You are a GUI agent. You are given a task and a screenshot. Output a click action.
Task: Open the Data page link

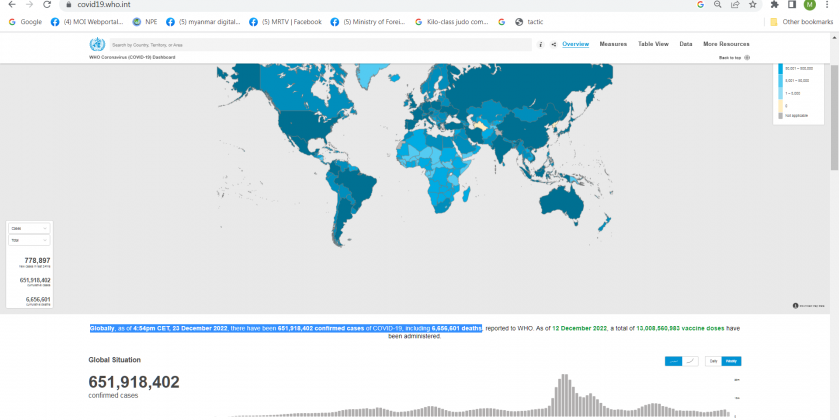pyautogui.click(x=686, y=44)
